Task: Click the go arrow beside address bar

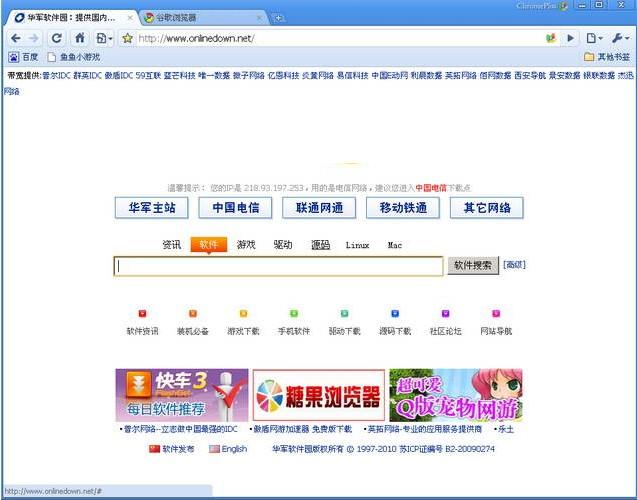Action: 570,38
